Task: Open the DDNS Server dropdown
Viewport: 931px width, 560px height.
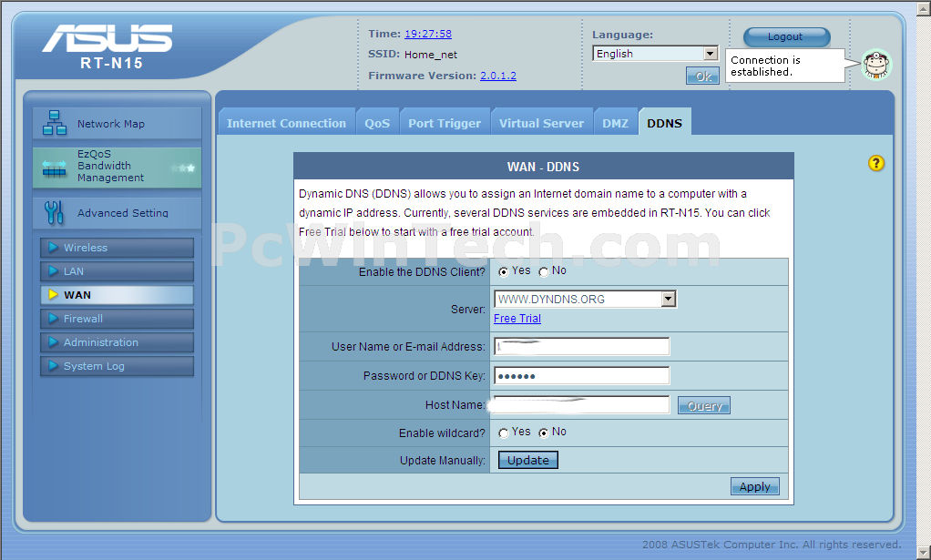Action: click(585, 299)
